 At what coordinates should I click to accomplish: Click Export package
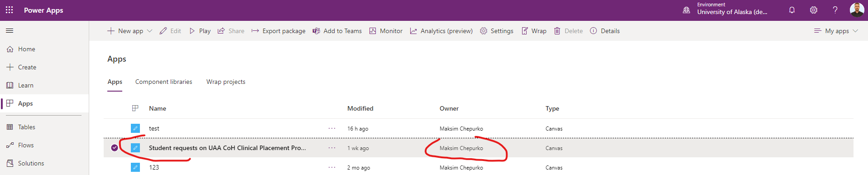pos(278,31)
